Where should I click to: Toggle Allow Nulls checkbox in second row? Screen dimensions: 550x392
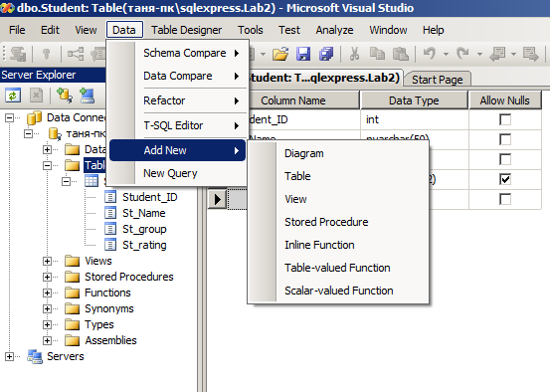point(505,139)
